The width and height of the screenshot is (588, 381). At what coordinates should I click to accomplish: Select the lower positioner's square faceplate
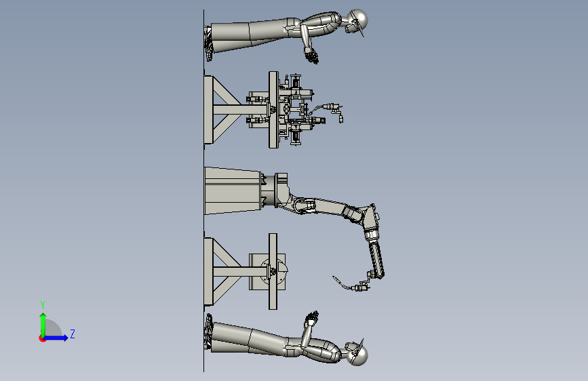point(267,271)
